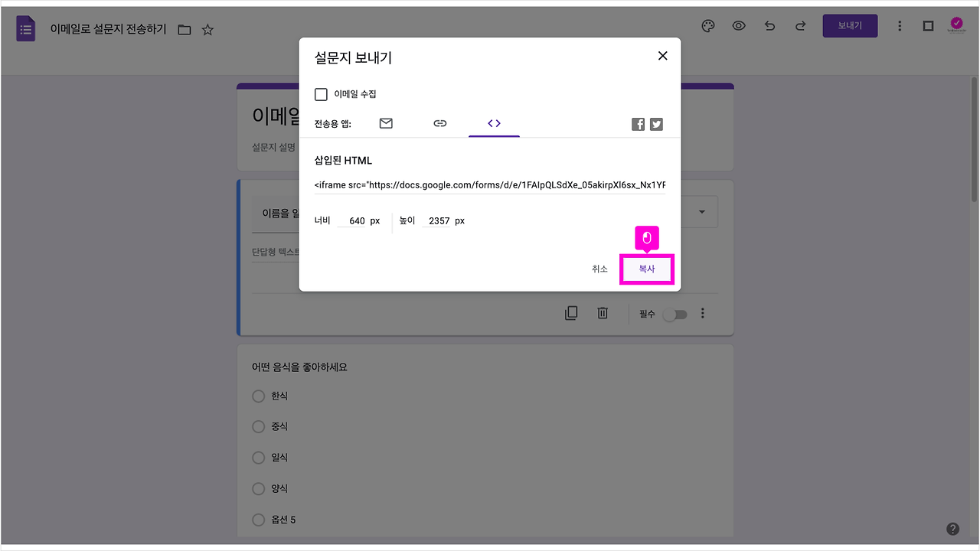Click the undo arrow in the toolbar
The image size is (980, 551).
tap(769, 25)
